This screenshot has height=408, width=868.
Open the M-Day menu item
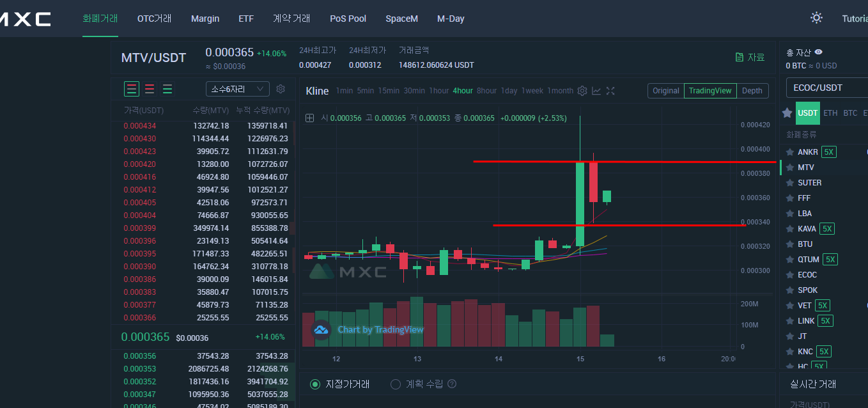click(x=451, y=19)
